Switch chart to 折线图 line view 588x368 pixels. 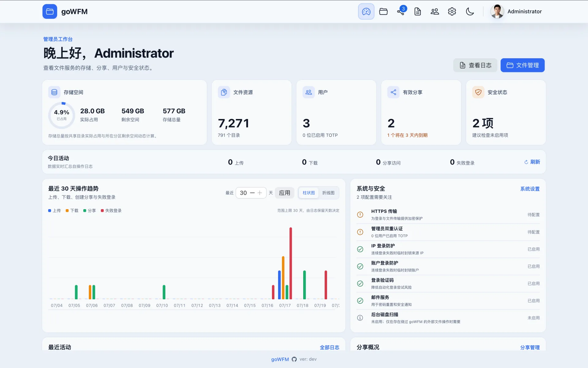tap(328, 193)
